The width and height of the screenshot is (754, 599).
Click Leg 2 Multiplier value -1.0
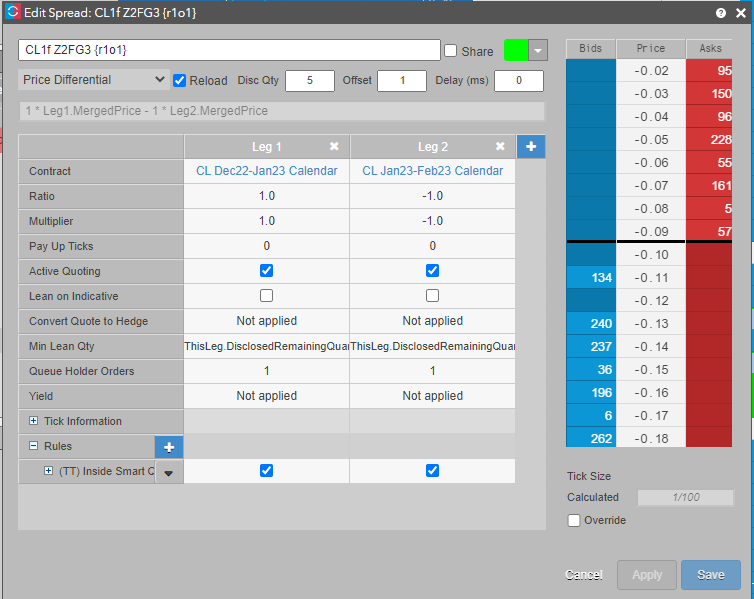[x=432, y=221]
